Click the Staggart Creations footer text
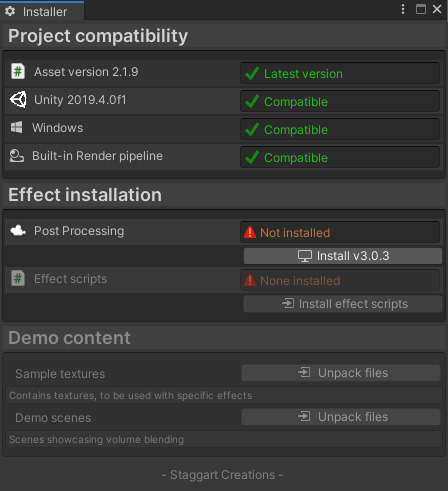The width and height of the screenshot is (448, 491). click(222, 475)
